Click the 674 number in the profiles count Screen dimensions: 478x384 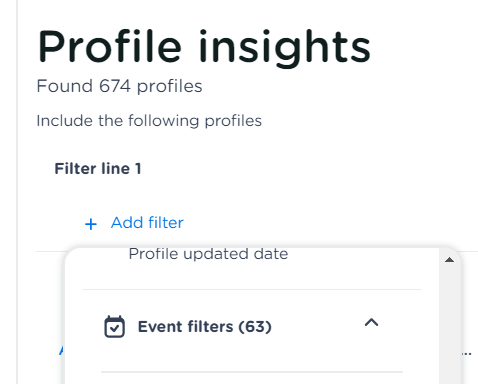pyautogui.click(x=115, y=86)
